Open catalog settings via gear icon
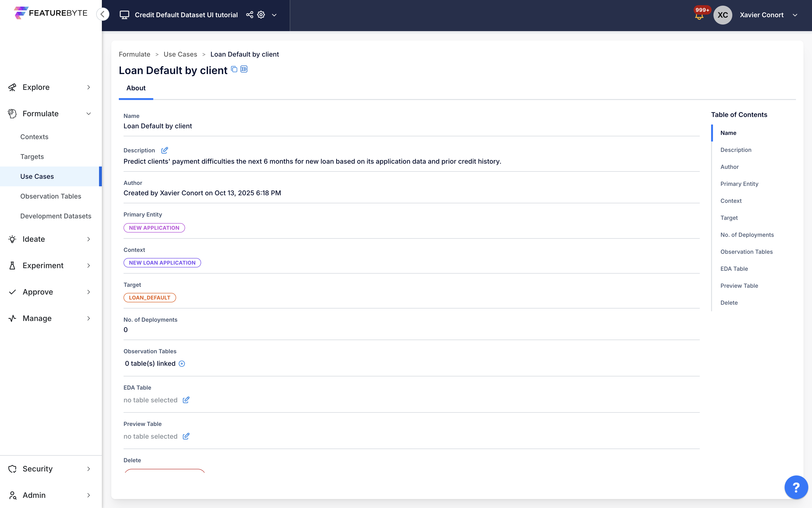Viewport: 812px width, 508px height. [261, 14]
